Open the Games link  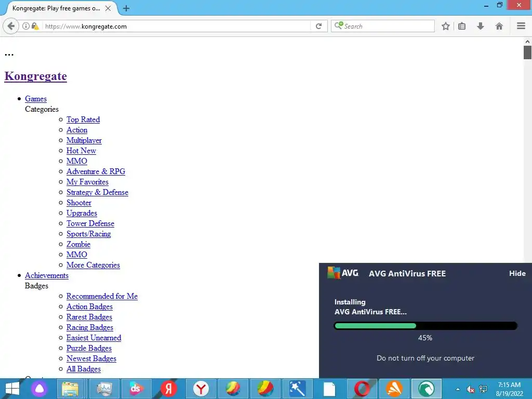36,99
